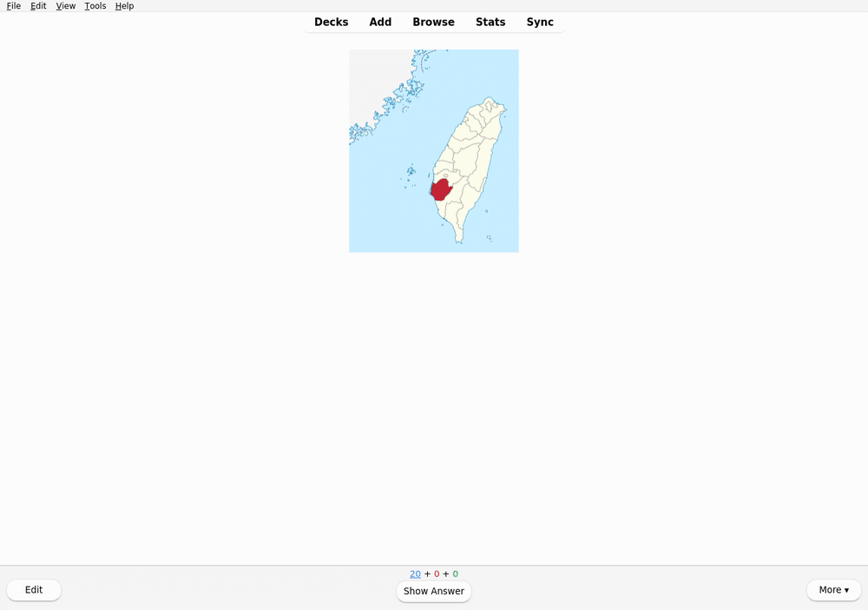Viewport: 868px width, 610px height.
Task: Expand the More options dropdown
Action: point(833,590)
